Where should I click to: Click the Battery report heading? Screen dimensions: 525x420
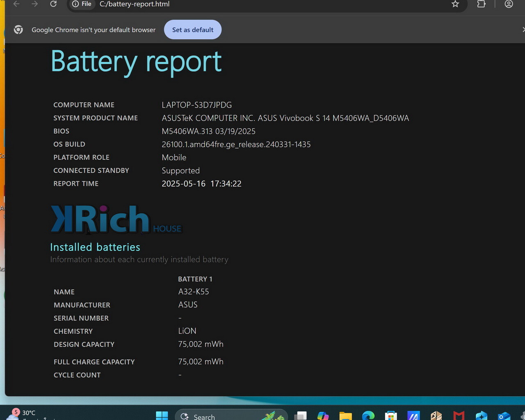click(x=136, y=62)
